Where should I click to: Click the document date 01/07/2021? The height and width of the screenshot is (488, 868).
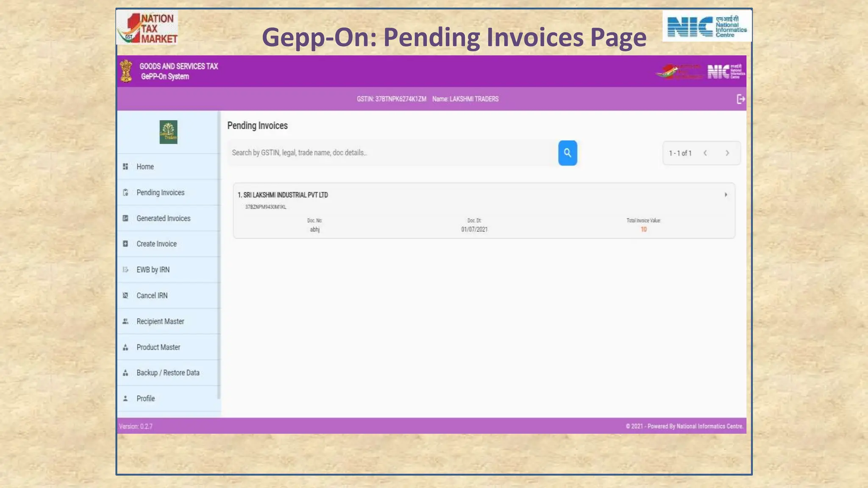pyautogui.click(x=474, y=229)
